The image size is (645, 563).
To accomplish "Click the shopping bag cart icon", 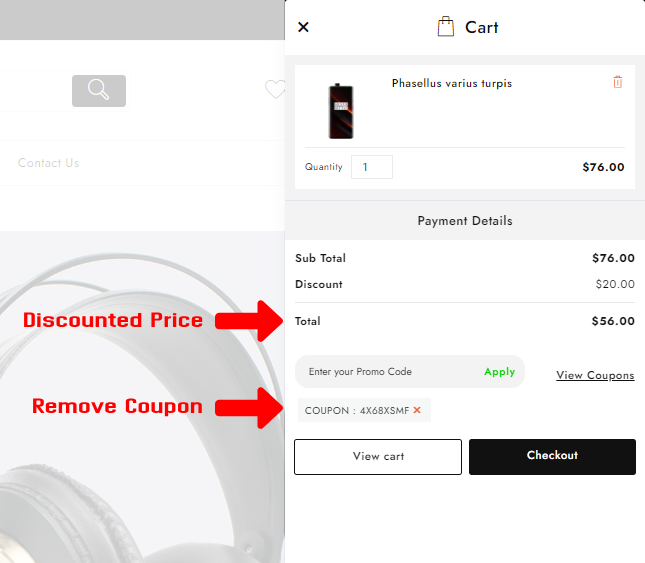I will click(x=446, y=27).
